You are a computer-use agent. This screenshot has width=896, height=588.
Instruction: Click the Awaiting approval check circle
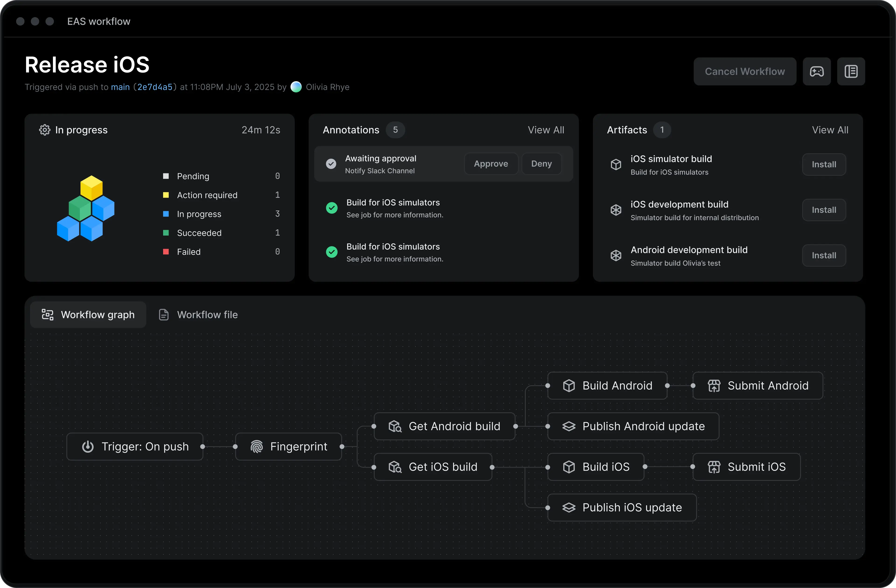point(331,164)
